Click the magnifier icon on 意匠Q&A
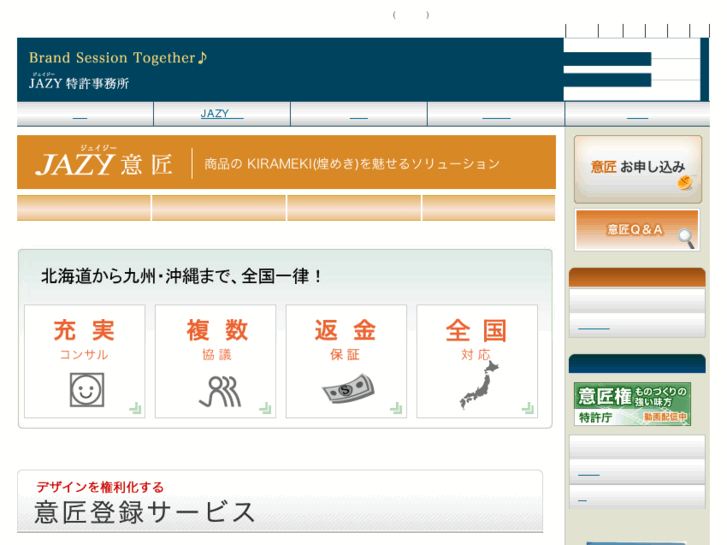The width and height of the screenshot is (727, 545). [686, 238]
